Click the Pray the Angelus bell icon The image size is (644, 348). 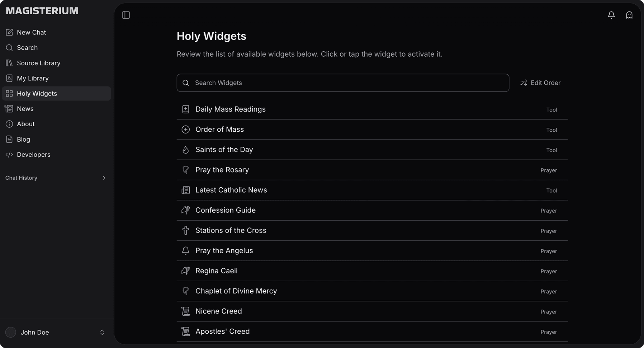[186, 251]
